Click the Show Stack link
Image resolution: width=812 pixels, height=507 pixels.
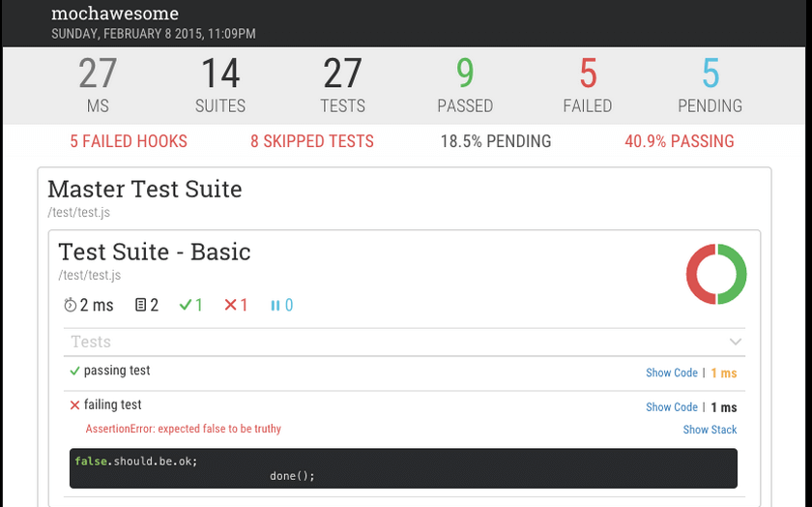[710, 430]
